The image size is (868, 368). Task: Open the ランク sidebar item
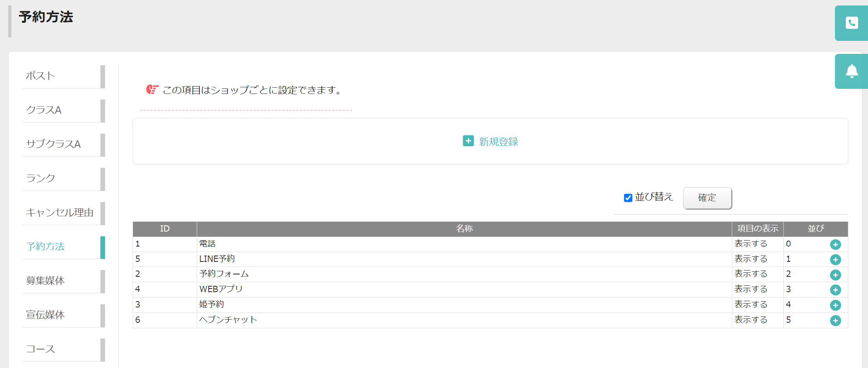[x=64, y=179]
